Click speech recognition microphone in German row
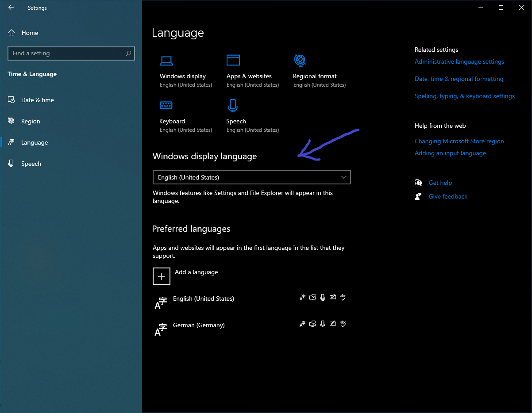Viewport: 532px width, 413px height. point(323,324)
